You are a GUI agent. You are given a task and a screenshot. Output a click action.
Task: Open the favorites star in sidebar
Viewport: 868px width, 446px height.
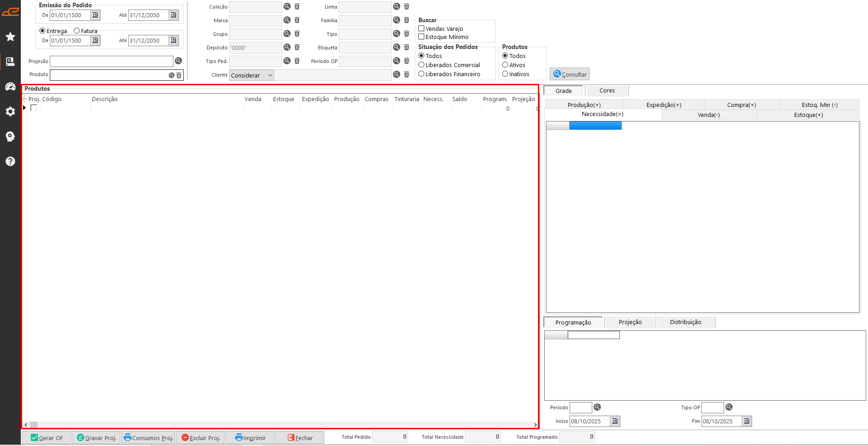click(10, 37)
